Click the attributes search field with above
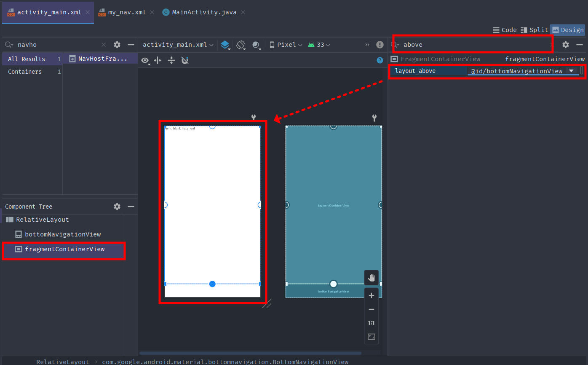Viewport: 588px width, 365px height. pyautogui.click(x=473, y=45)
